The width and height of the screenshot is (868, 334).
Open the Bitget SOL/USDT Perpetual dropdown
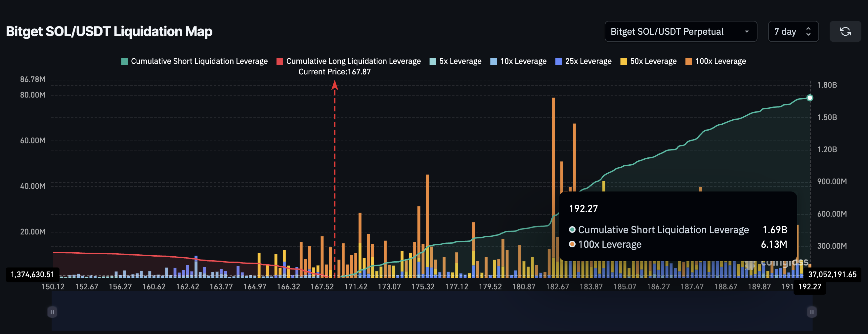[681, 31]
